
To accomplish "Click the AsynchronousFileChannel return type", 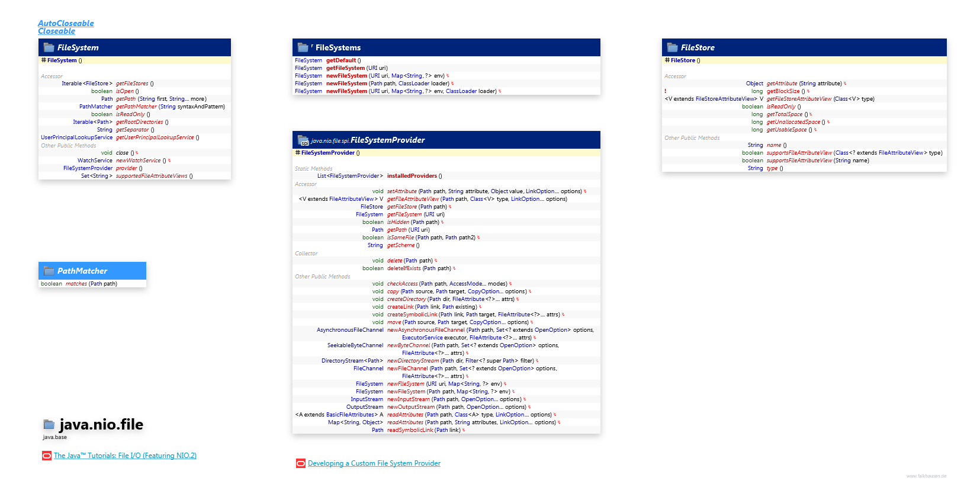I will click(x=350, y=330).
